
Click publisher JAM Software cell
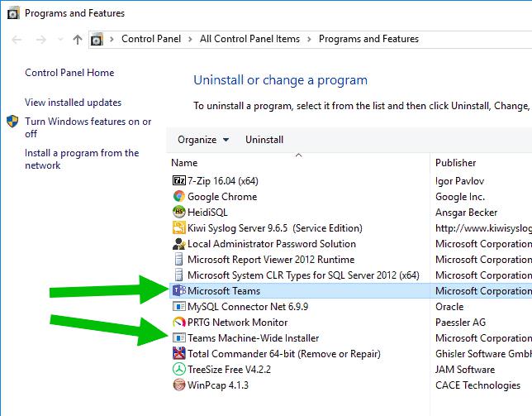pyautogui.click(x=465, y=370)
